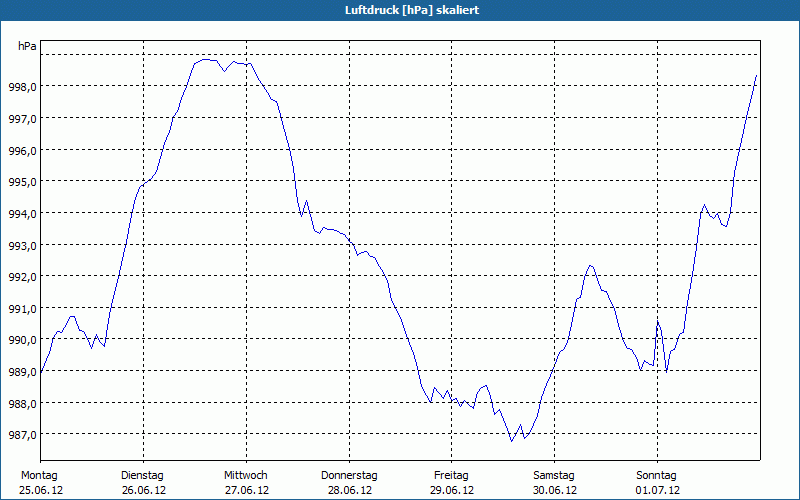Click the date 28.06.12
Image resolution: width=800 pixels, height=500 pixels.
coord(349,490)
